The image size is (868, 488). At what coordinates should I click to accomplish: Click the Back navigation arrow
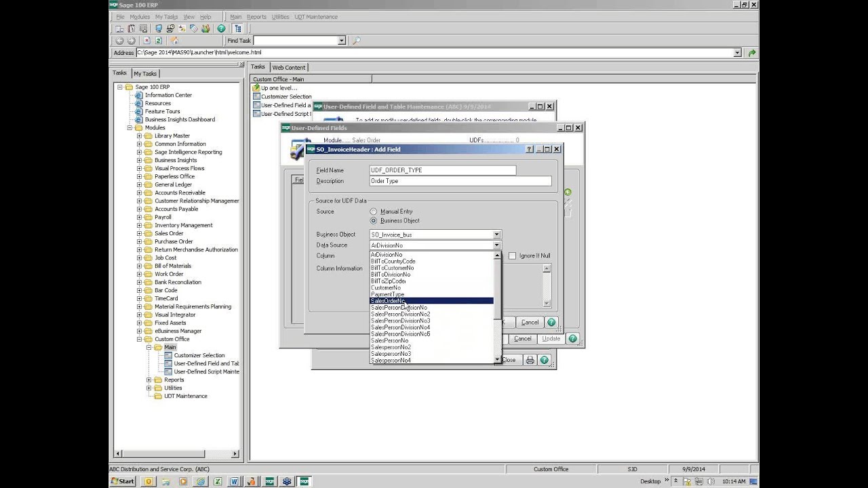click(119, 41)
